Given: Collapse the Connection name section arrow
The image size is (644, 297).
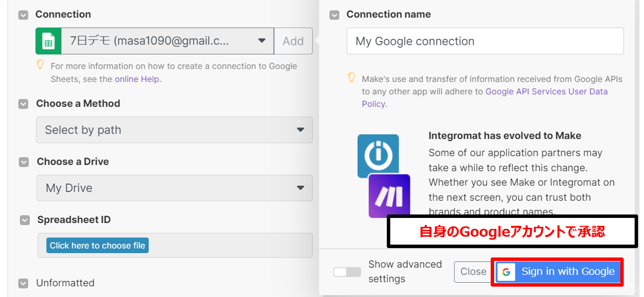Looking at the screenshot, I should (x=334, y=15).
